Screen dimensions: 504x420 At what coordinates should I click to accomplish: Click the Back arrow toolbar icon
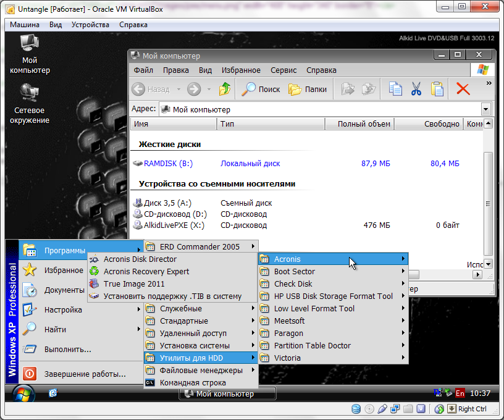tap(138, 89)
